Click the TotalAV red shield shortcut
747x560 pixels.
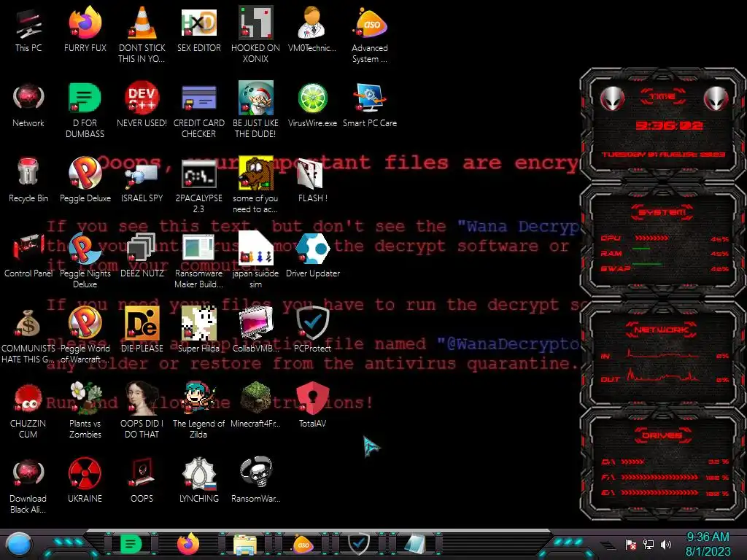[312, 405]
